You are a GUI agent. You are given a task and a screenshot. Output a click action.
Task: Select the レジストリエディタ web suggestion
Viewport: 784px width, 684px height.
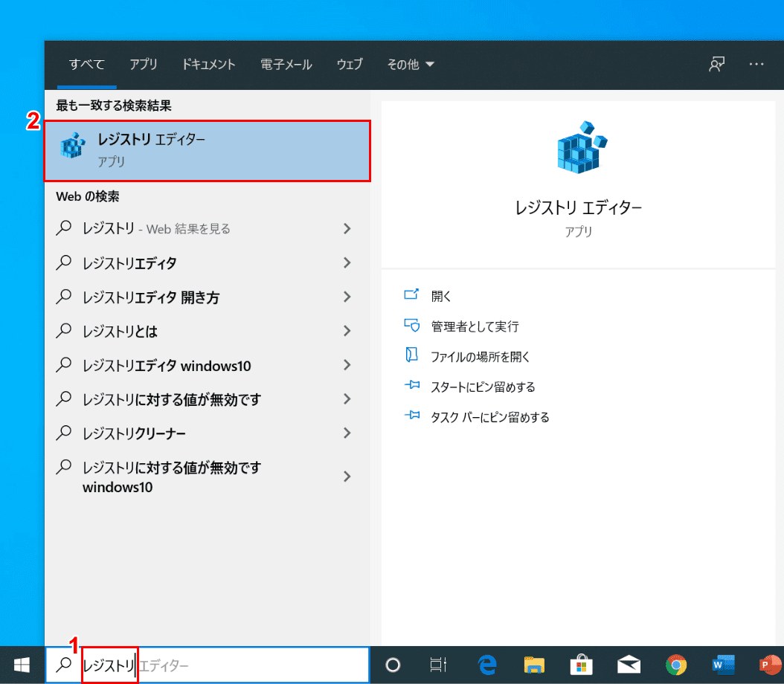pos(208,262)
